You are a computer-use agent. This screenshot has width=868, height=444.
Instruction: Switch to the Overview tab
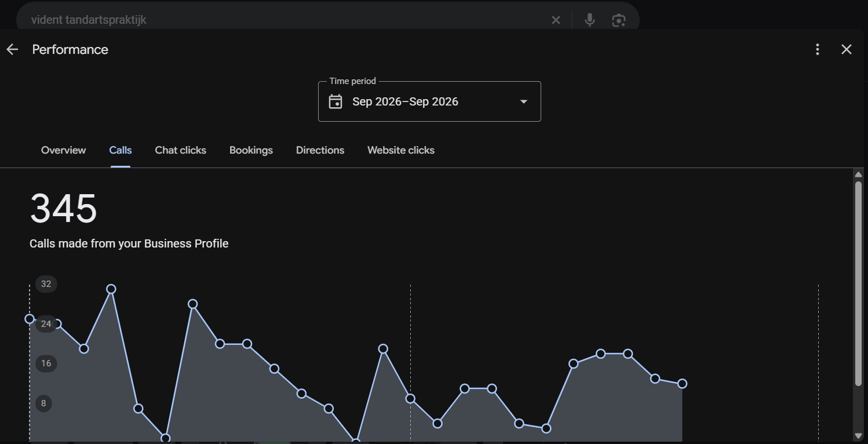[x=63, y=150]
